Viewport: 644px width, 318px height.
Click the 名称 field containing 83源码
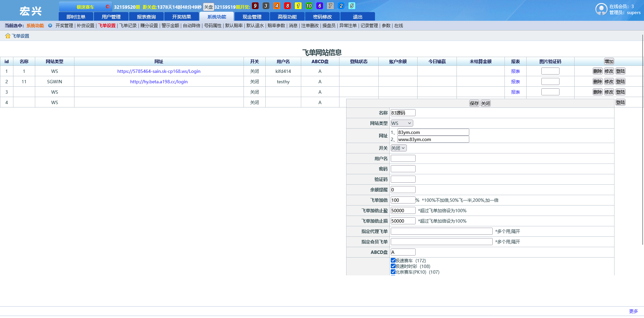coord(403,113)
